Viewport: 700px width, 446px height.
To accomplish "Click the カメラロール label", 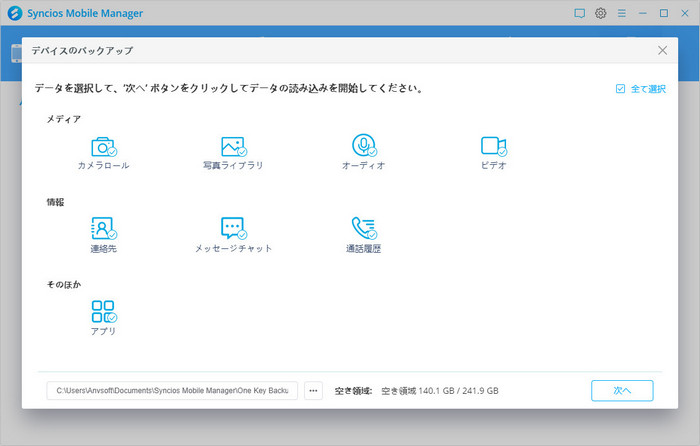I will (104, 166).
